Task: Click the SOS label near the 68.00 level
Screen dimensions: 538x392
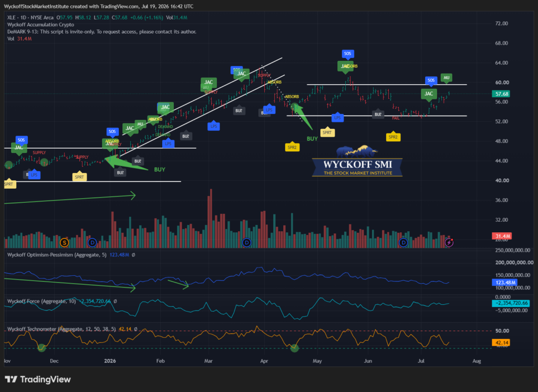Action: tap(348, 54)
